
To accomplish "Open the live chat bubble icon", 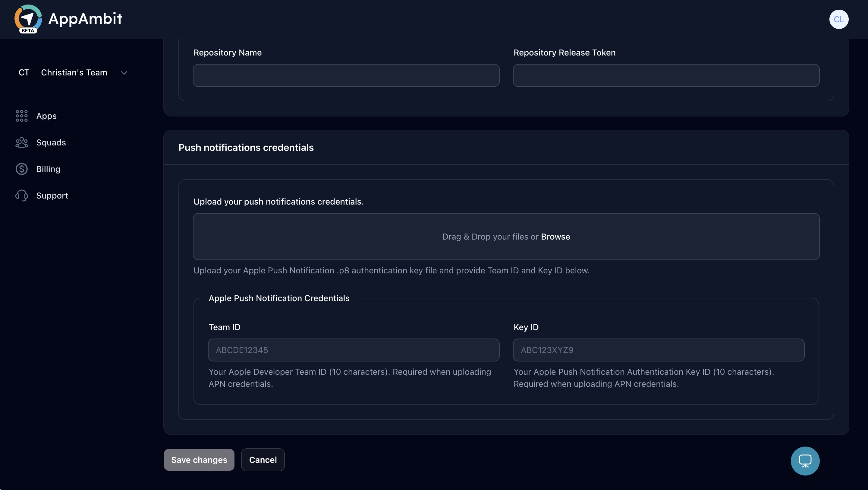I will click(x=805, y=461).
